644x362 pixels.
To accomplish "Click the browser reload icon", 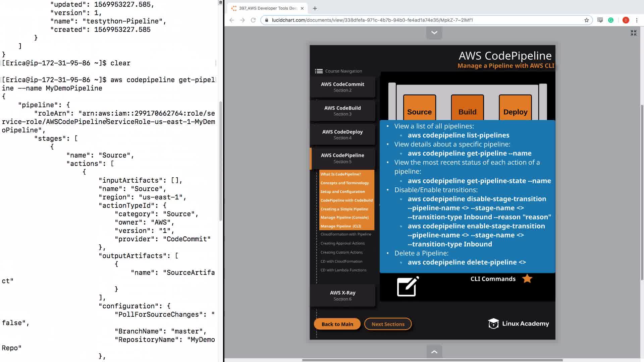I will point(254,20).
